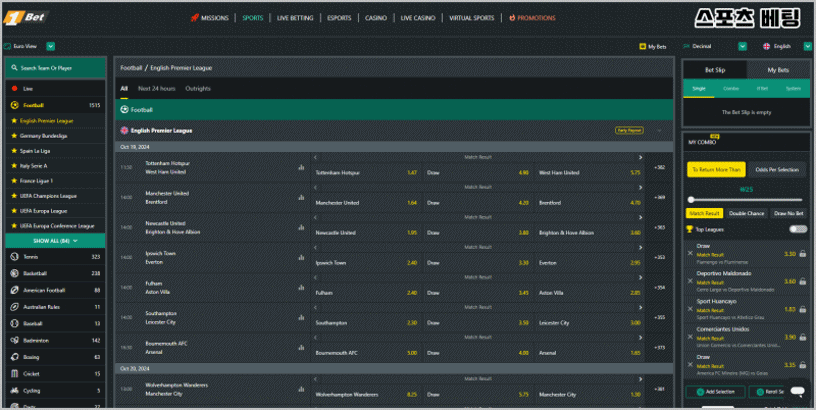The image size is (816, 410).
Task: Open Tennis sport icon in sidebar
Action: (15, 257)
